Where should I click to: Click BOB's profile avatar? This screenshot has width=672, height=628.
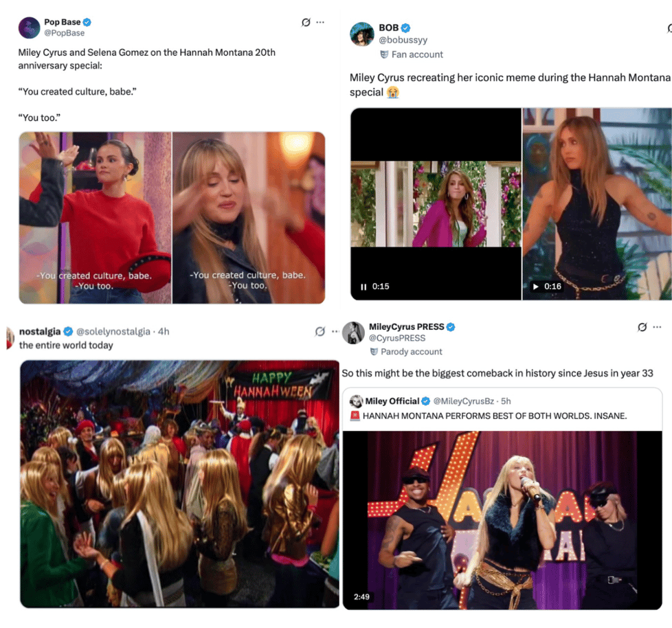361,34
